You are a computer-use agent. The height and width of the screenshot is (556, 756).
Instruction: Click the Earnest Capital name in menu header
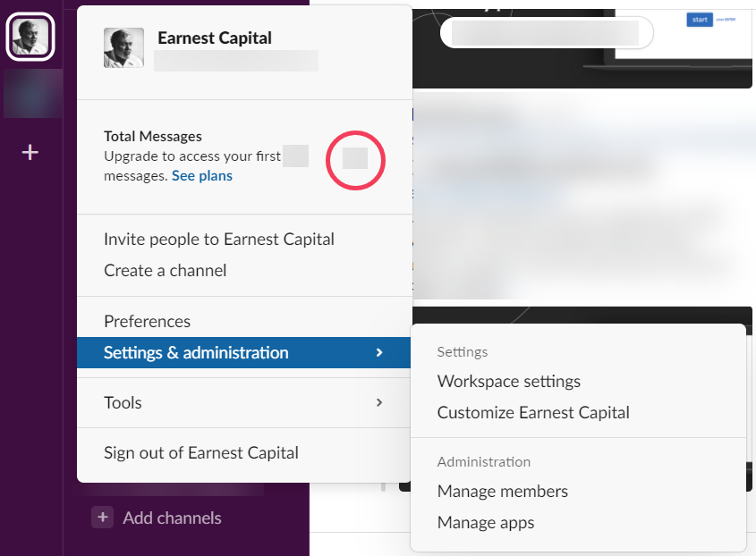pyautogui.click(x=215, y=38)
